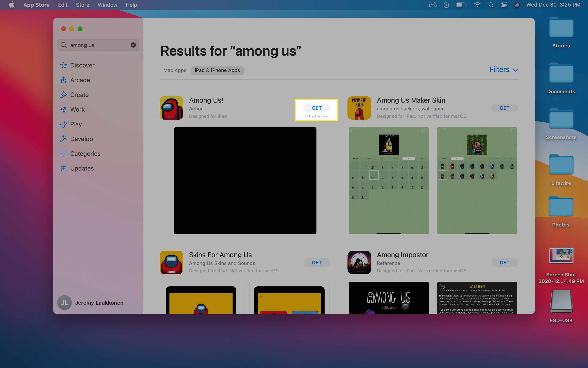Clear the 'among us' search text
The height and width of the screenshot is (368, 588).
click(133, 45)
